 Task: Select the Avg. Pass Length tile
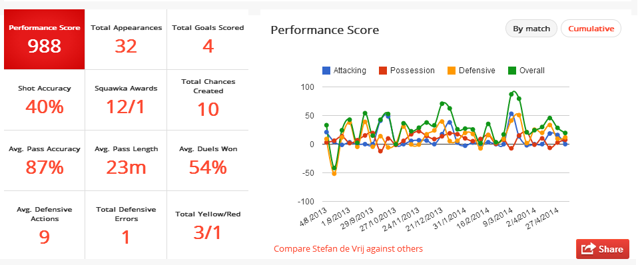click(126, 160)
